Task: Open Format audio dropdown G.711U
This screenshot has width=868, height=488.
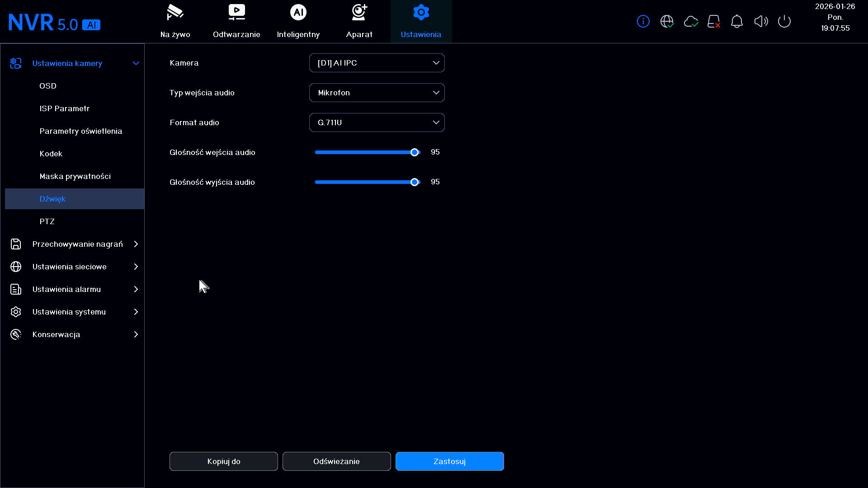Action: pos(377,122)
